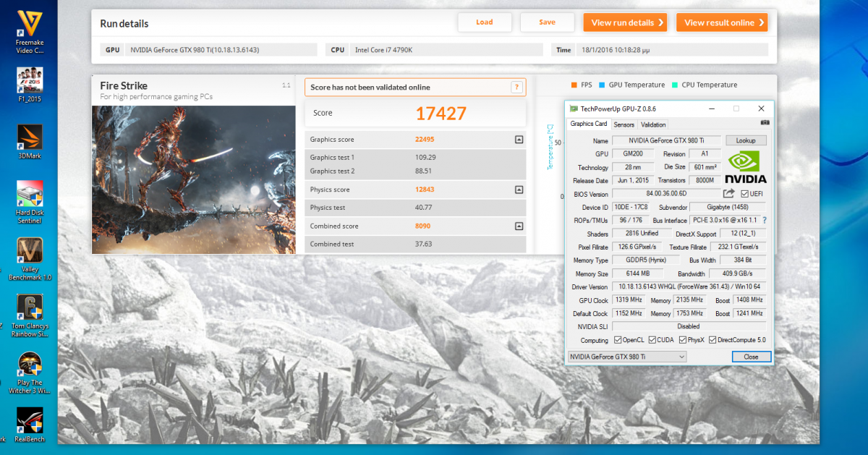Click the Default Clock 1152 MHz field
The height and width of the screenshot is (455, 868).
point(629,314)
